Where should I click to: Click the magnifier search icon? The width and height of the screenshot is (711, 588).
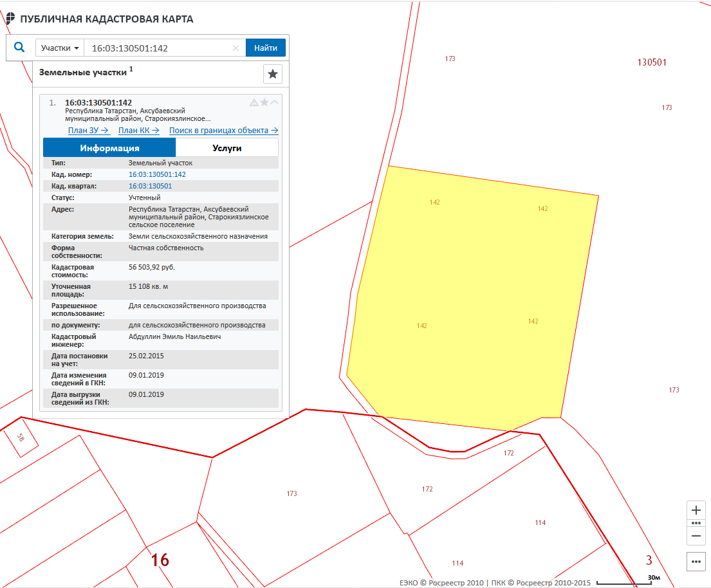(19, 48)
